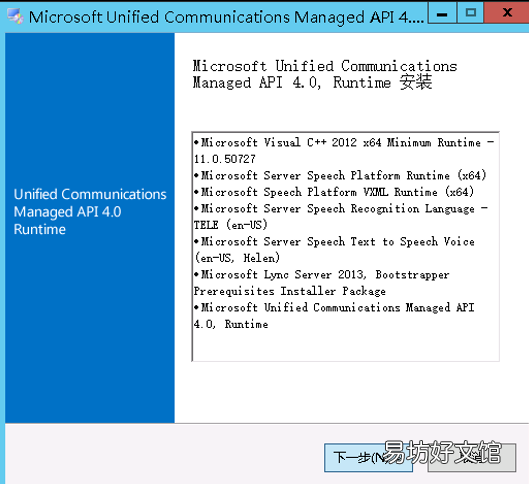Viewport: 529px width, 484px height.
Task: Select the Server Speech Platform Runtime (x64) line
Action: click(340, 175)
